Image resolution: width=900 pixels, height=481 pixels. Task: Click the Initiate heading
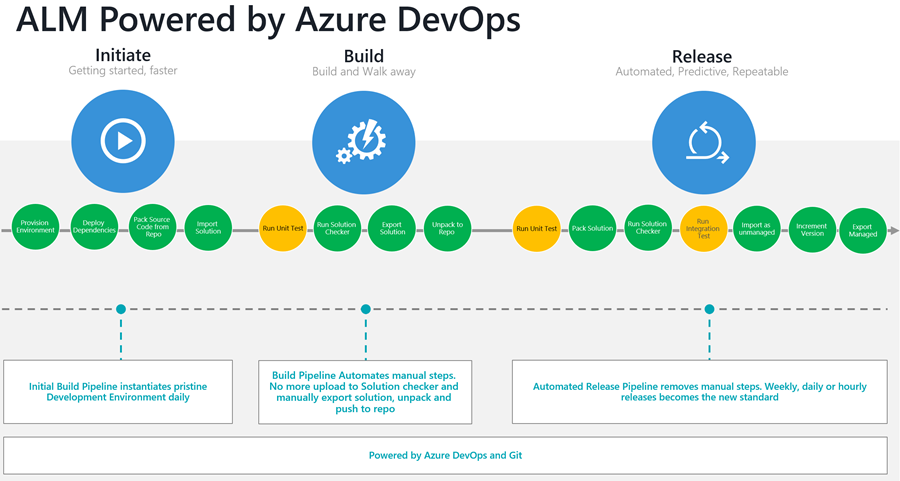pyautogui.click(x=123, y=55)
